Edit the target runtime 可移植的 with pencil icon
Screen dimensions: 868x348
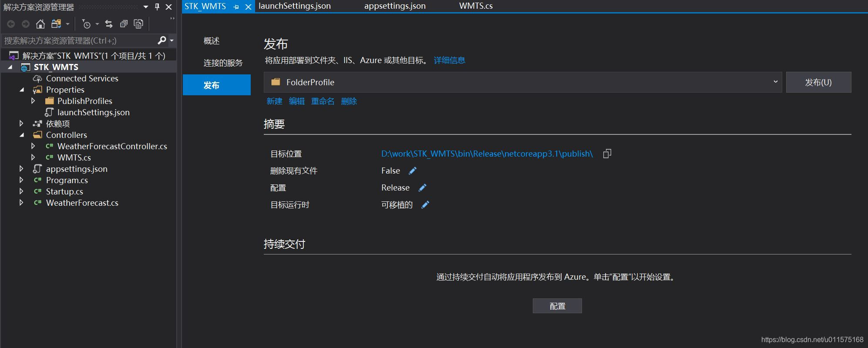(425, 205)
